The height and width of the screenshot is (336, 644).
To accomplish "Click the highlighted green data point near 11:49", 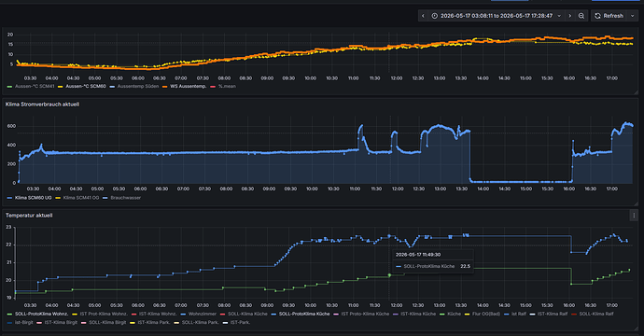I will pyautogui.click(x=389, y=275).
